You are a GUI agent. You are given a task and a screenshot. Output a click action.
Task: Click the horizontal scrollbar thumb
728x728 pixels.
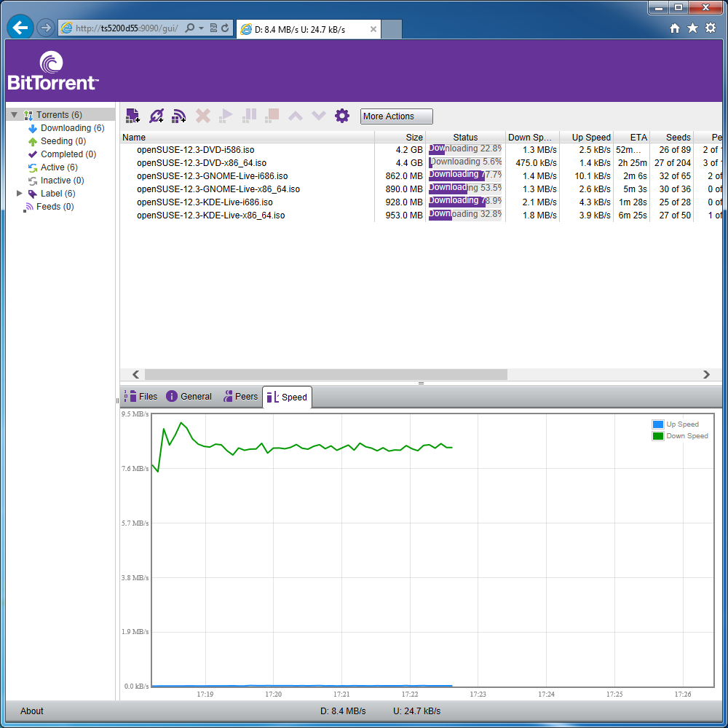[326, 374]
